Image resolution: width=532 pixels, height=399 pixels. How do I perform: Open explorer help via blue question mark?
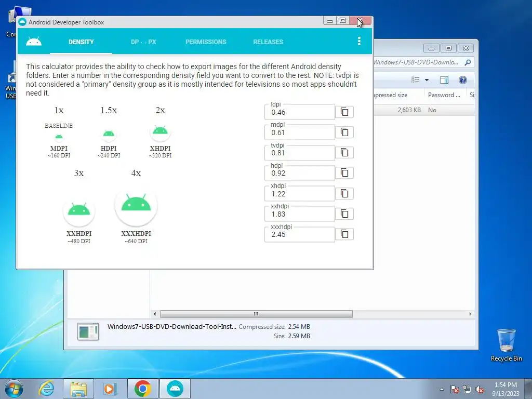tap(462, 80)
